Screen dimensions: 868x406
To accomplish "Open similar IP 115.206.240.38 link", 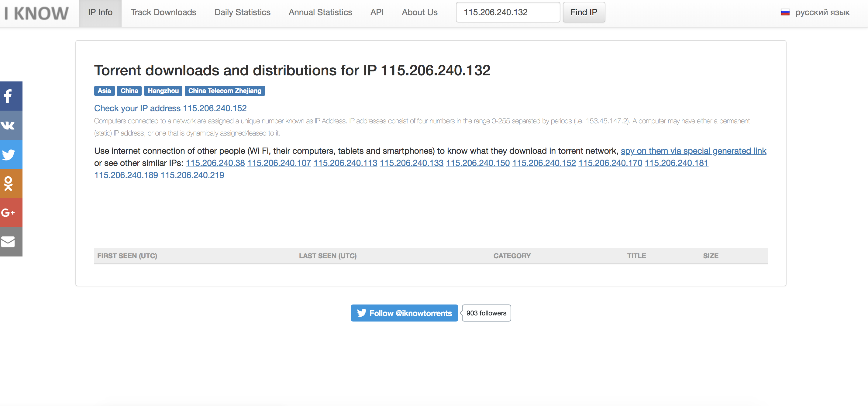I will coord(215,163).
